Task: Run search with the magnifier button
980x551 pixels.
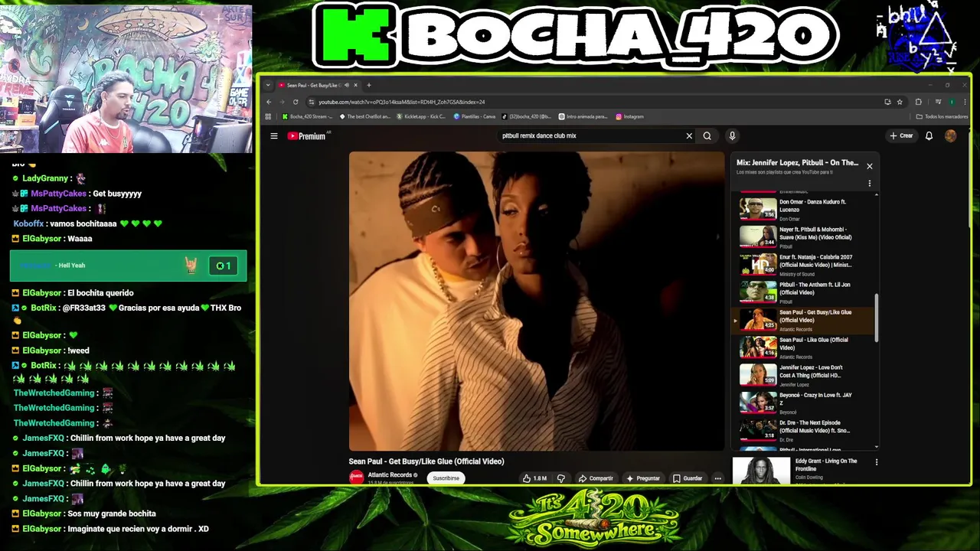Action: pyautogui.click(x=707, y=136)
